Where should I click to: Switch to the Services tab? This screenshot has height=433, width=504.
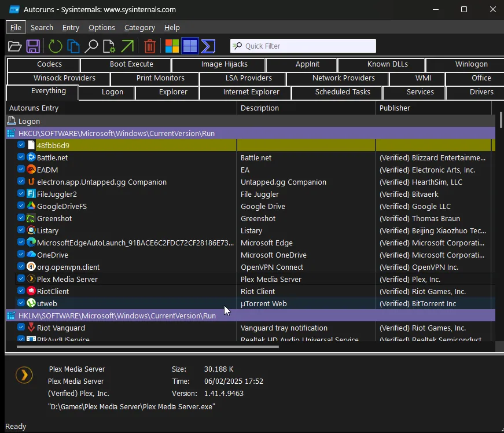[x=419, y=92]
